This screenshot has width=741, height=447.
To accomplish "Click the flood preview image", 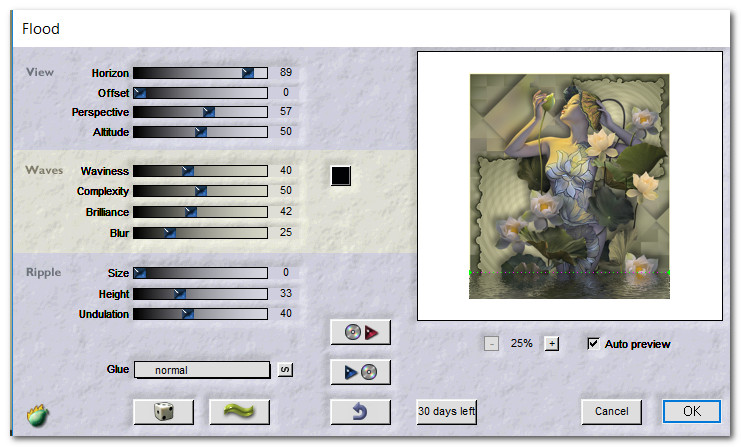I will pyautogui.click(x=569, y=185).
